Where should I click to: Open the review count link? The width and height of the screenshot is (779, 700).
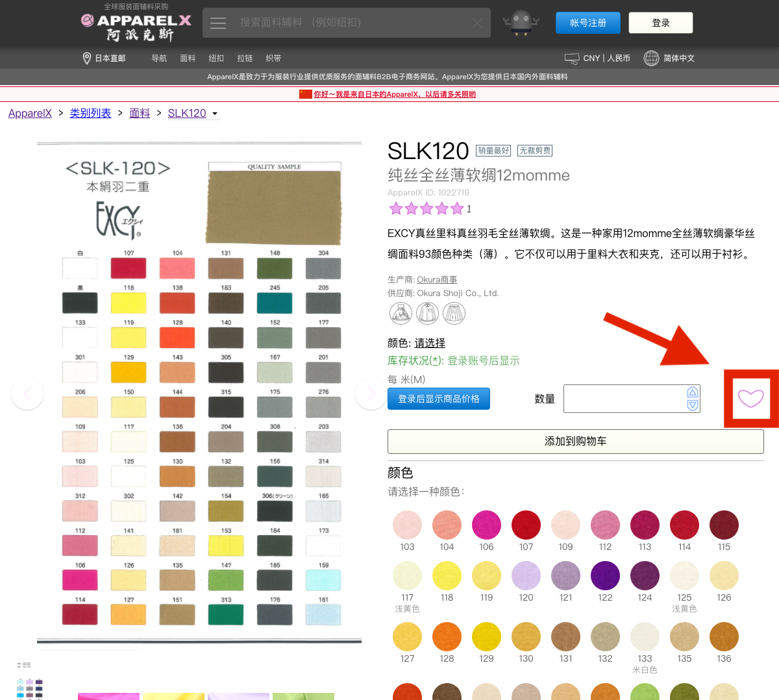click(x=469, y=208)
